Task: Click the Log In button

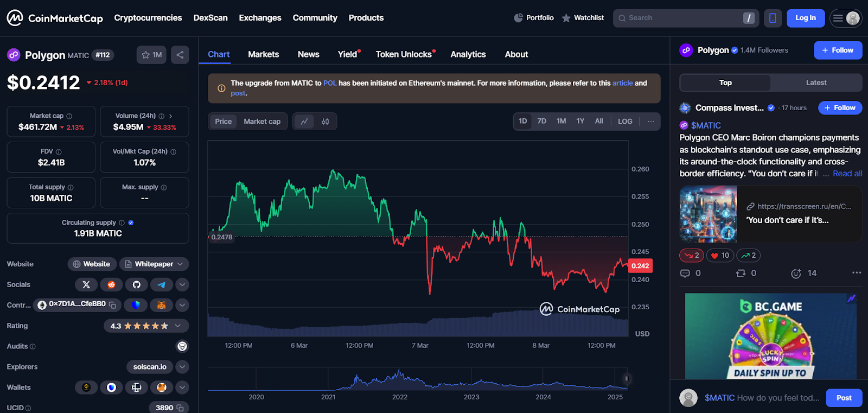Action: point(806,18)
